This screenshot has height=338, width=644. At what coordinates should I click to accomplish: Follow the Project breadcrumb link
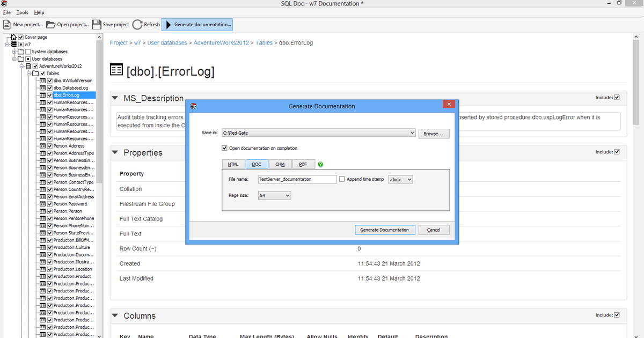(119, 42)
